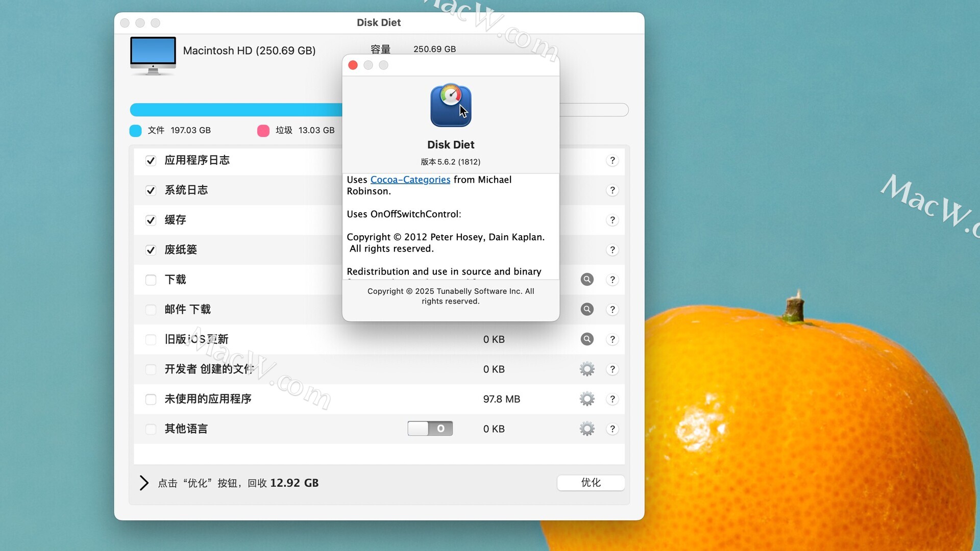This screenshot has width=980, height=551.
Task: Click help icon for 其他语言 row
Action: [612, 429]
